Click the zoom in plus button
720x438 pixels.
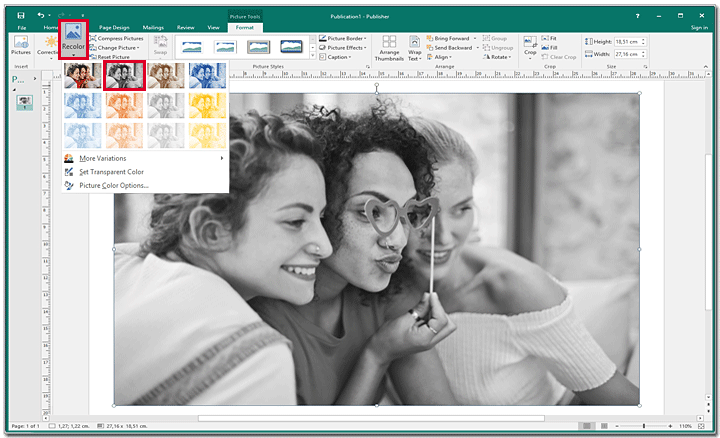click(x=670, y=426)
